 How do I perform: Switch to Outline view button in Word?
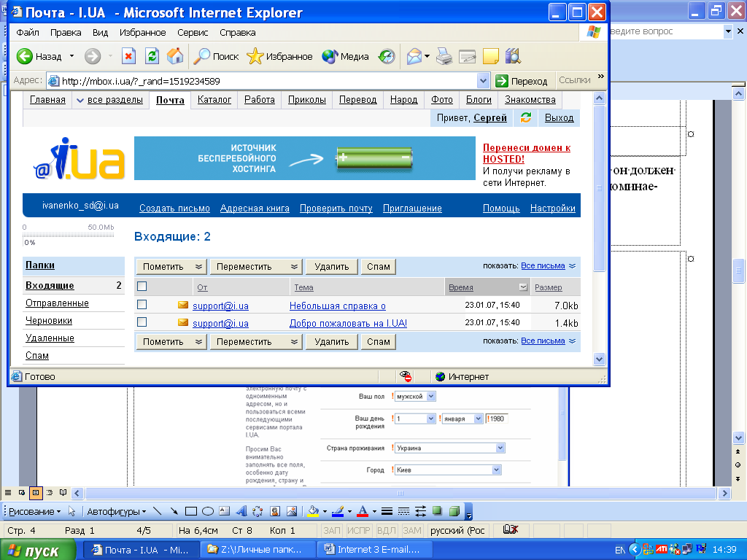pyautogui.click(x=50, y=493)
